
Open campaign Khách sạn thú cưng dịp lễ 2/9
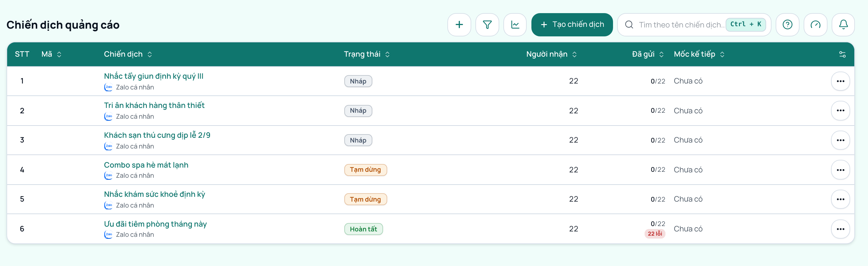click(157, 135)
